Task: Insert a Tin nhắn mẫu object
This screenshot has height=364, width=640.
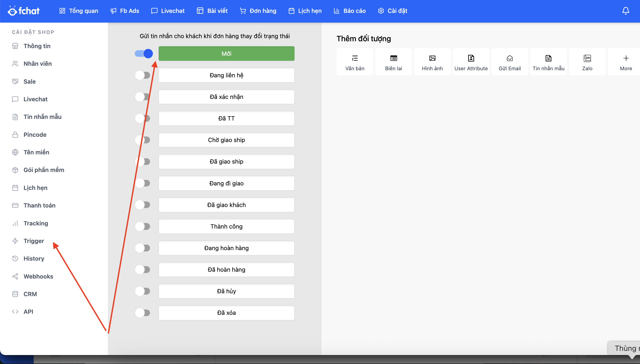Action: (x=548, y=62)
